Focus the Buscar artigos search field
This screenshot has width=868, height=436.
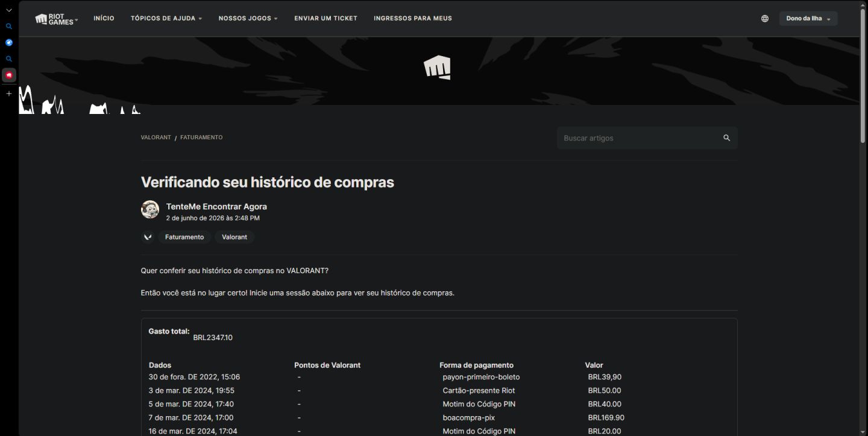coord(647,138)
